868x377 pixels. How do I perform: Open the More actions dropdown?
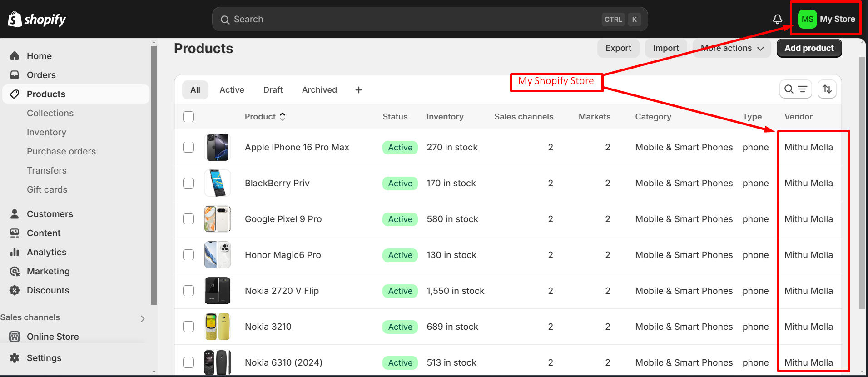tap(731, 48)
